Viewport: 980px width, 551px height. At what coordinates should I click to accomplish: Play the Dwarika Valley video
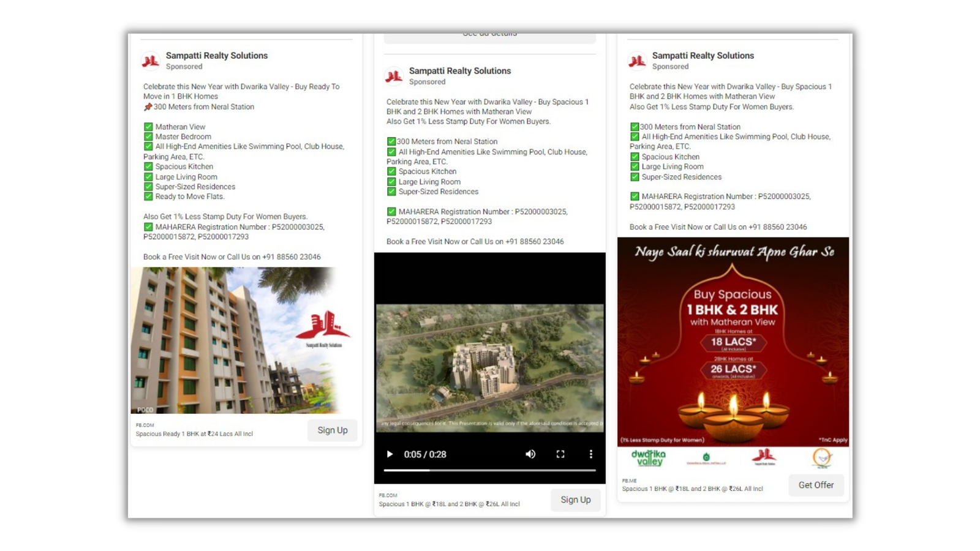coord(390,454)
